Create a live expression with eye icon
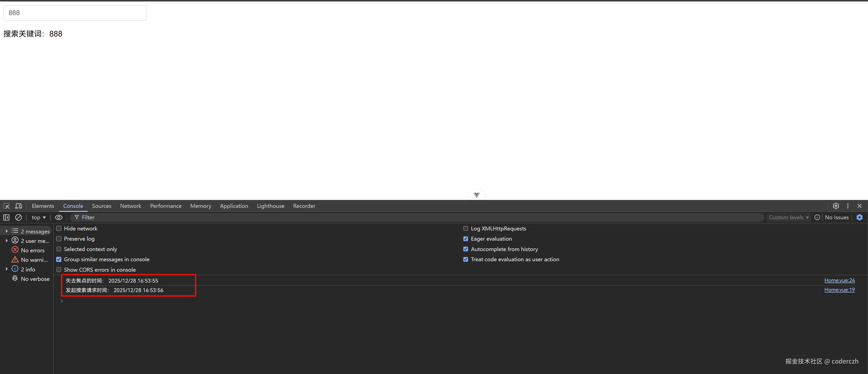 [x=59, y=218]
